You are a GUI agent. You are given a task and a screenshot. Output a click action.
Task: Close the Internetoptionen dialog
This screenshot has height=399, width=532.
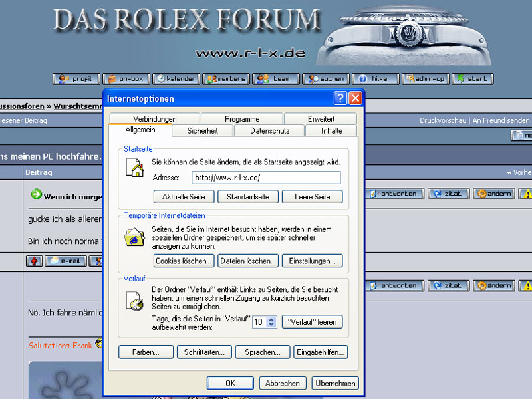pyautogui.click(x=355, y=98)
